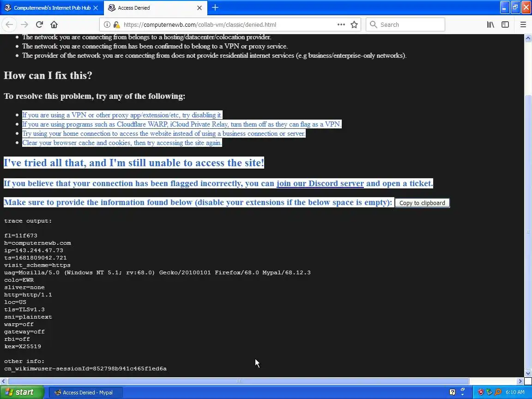Viewport: 532px width, 399px height.
Task: Click the 'gateway=off' trace line
Action: (x=24, y=332)
